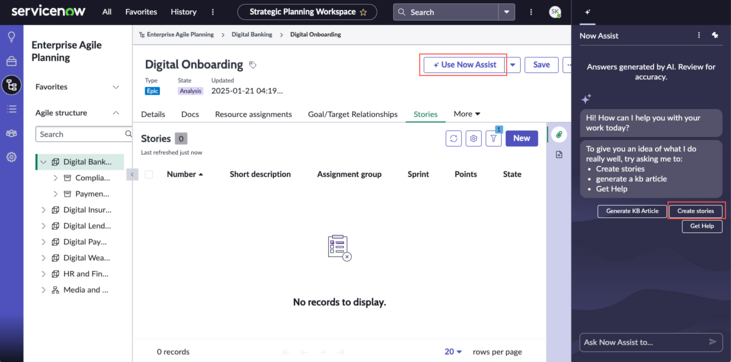Open the briefcase icon in left sidebar
This screenshot has width=731, height=362.
click(11, 61)
